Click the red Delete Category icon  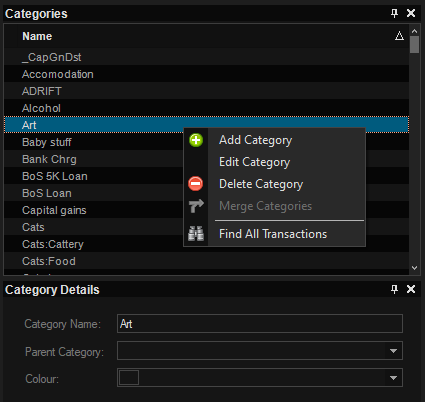click(196, 184)
